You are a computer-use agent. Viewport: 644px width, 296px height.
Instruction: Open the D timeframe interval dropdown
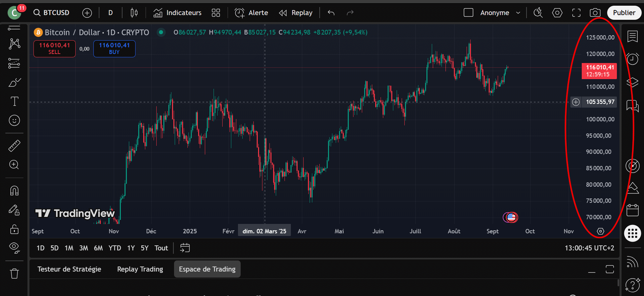[x=110, y=13]
